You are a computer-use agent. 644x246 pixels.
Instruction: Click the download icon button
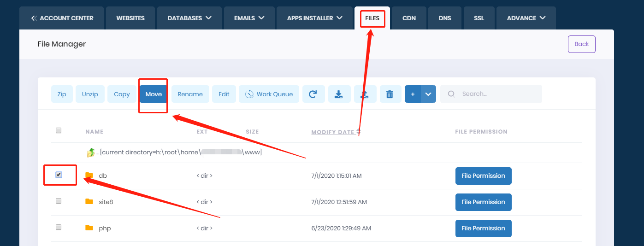[x=339, y=94]
